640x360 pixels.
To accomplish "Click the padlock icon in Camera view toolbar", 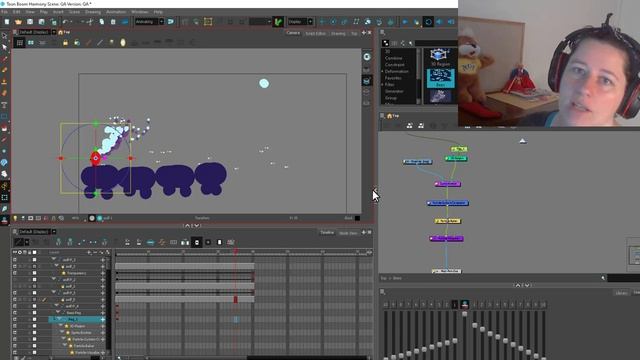I will [x=65, y=42].
